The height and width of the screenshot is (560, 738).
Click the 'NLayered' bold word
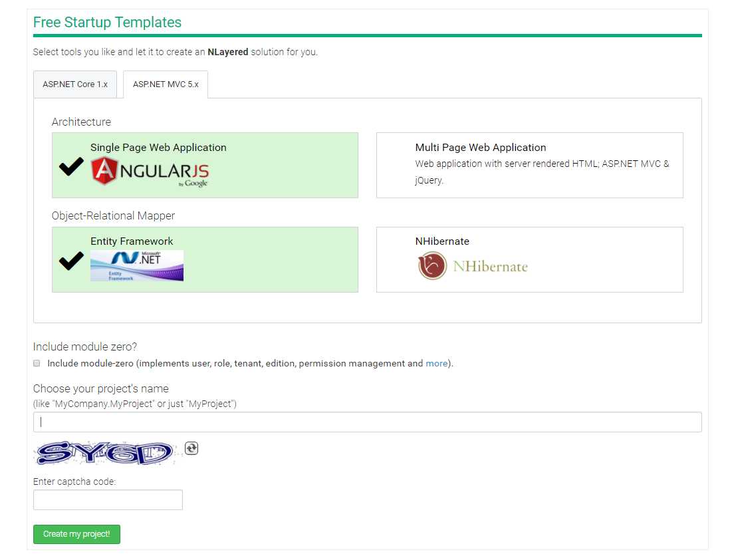[x=228, y=52]
